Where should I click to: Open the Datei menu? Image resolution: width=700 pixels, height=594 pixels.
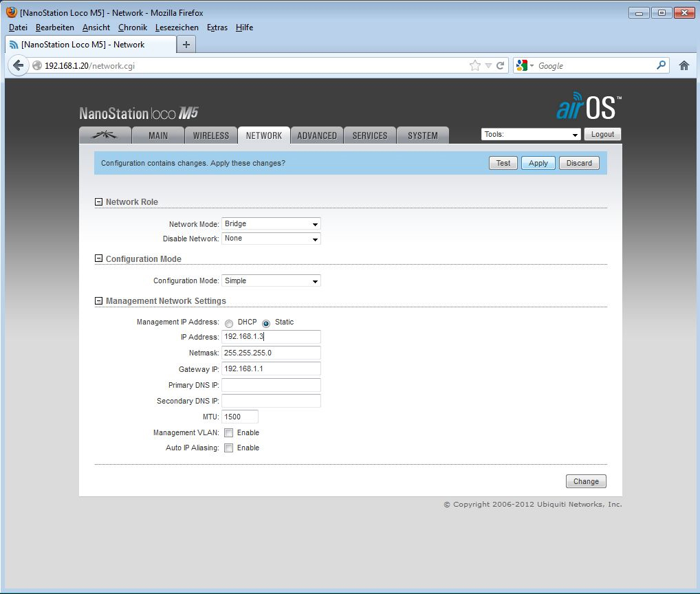pyautogui.click(x=18, y=27)
